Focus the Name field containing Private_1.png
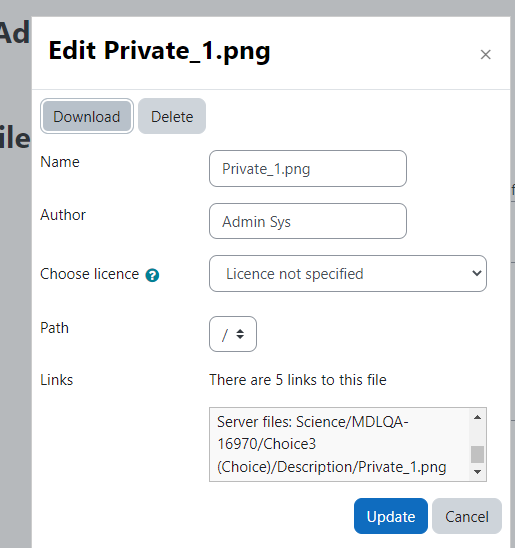Viewport: 515px width, 548px height. coord(308,168)
